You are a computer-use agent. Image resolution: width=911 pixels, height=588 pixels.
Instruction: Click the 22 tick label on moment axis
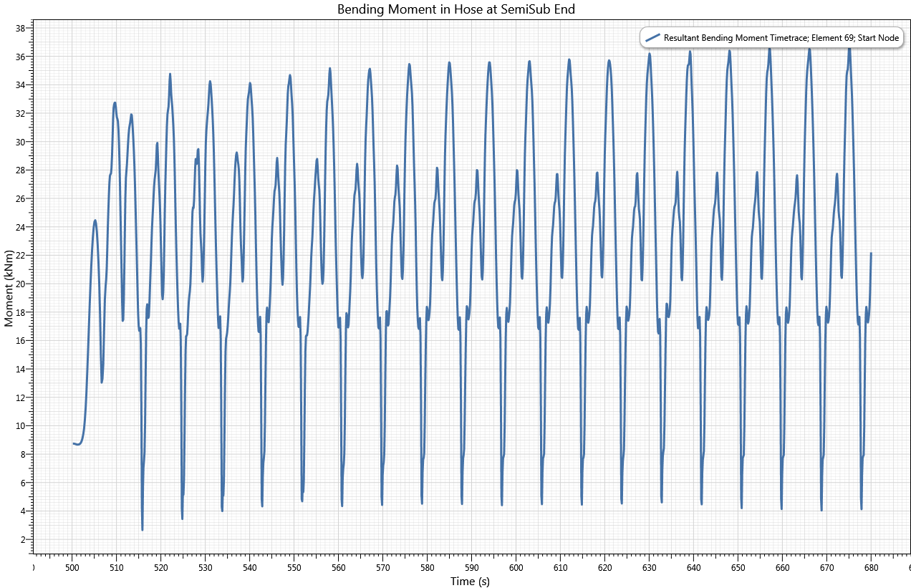tap(21, 255)
